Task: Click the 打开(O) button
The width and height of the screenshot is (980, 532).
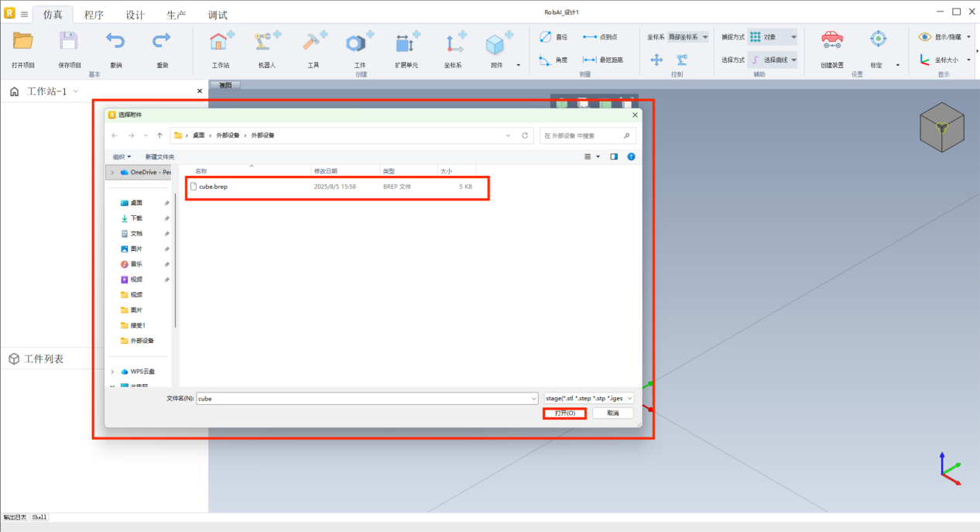Action: [564, 414]
